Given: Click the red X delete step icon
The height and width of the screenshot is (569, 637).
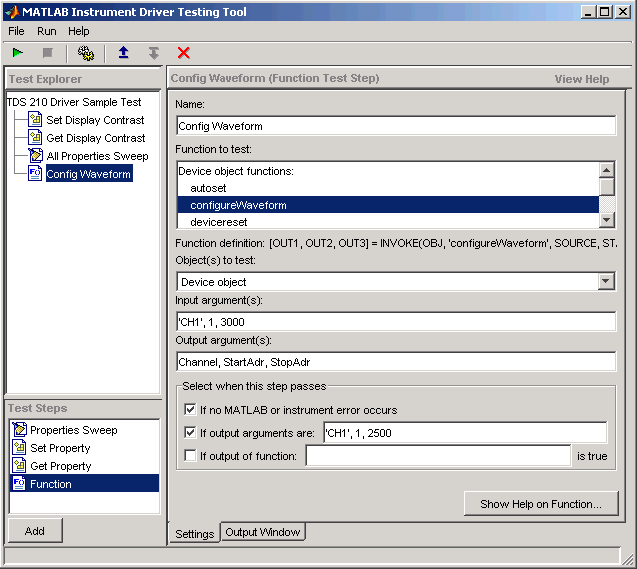Looking at the screenshot, I should (x=183, y=53).
